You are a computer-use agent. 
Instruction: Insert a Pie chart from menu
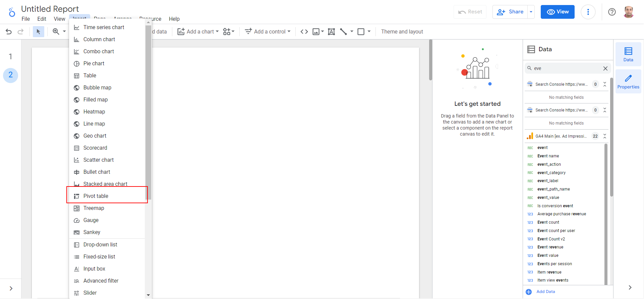(x=107, y=63)
